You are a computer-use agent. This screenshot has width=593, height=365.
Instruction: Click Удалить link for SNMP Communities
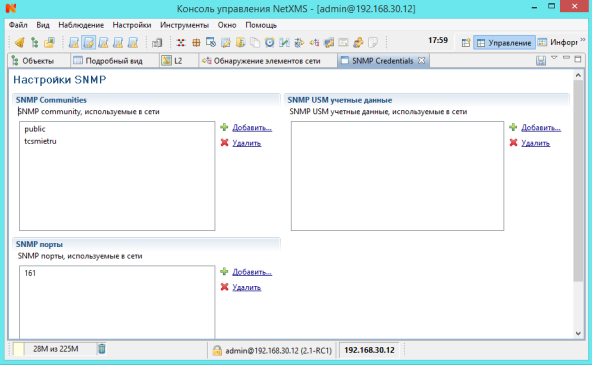click(x=247, y=143)
